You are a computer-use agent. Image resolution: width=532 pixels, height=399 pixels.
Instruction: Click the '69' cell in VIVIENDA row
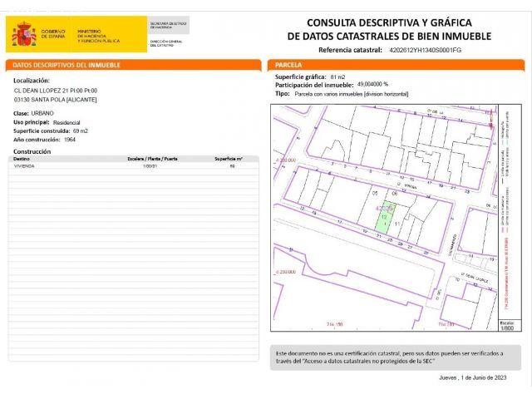coord(233,166)
